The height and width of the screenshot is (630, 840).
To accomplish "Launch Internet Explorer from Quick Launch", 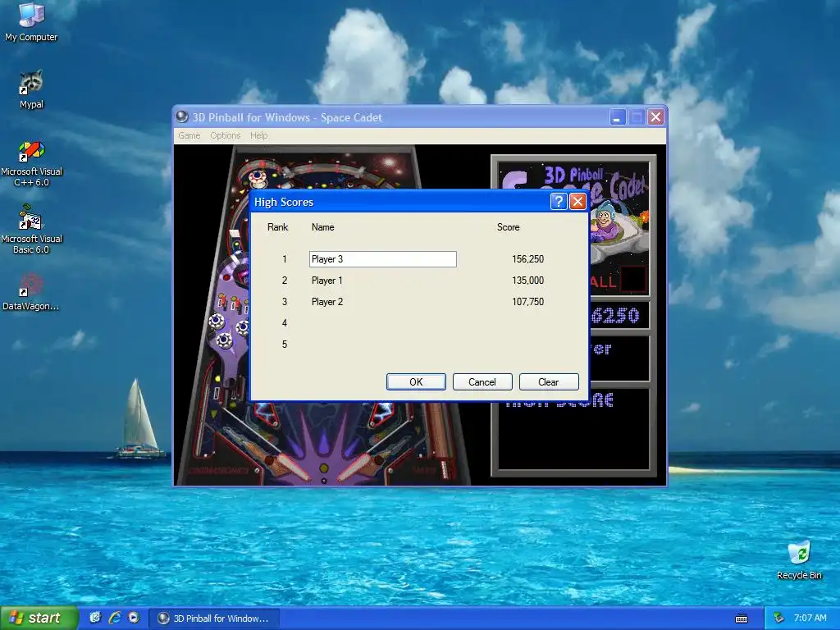I will 115,618.
